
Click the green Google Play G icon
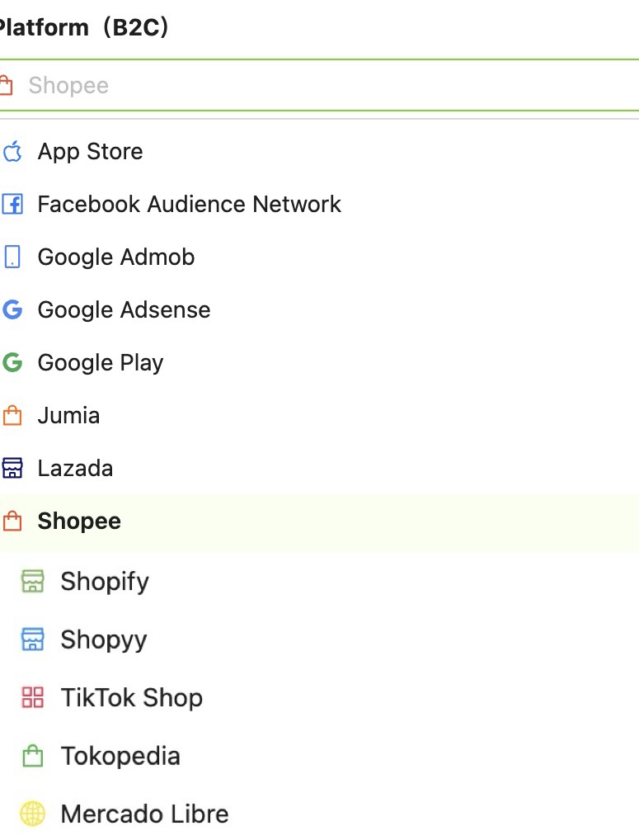12,363
